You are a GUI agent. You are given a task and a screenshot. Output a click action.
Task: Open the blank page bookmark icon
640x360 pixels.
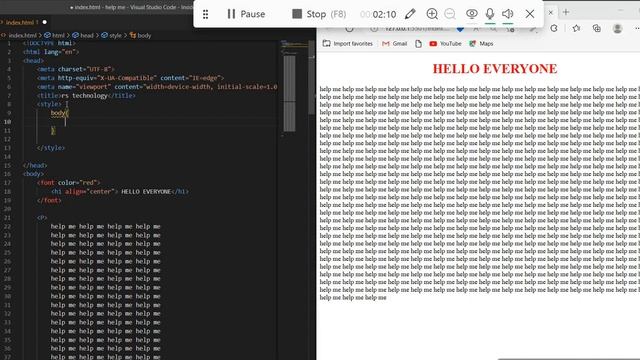coord(418,44)
